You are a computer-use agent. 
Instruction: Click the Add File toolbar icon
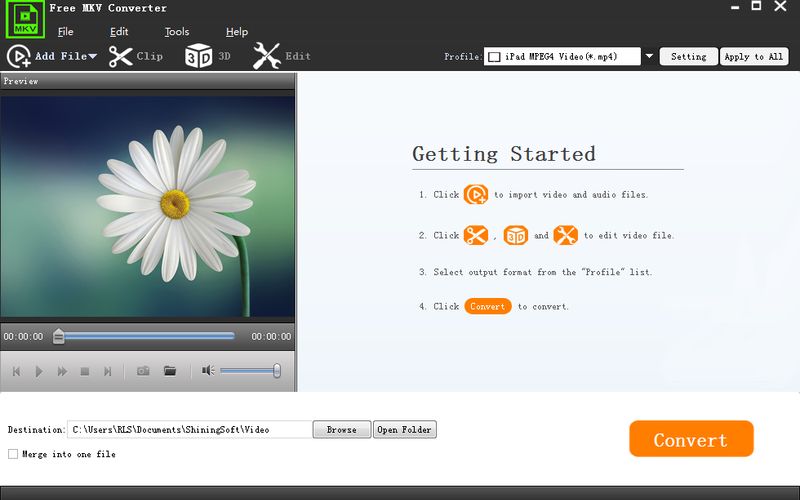[20, 57]
